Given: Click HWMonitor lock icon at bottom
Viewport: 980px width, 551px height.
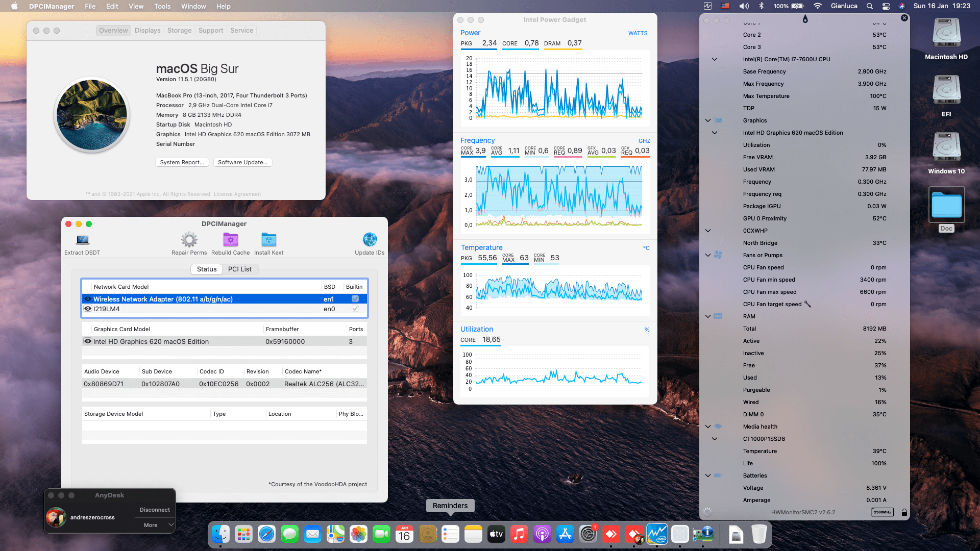Looking at the screenshot, I should (904, 512).
